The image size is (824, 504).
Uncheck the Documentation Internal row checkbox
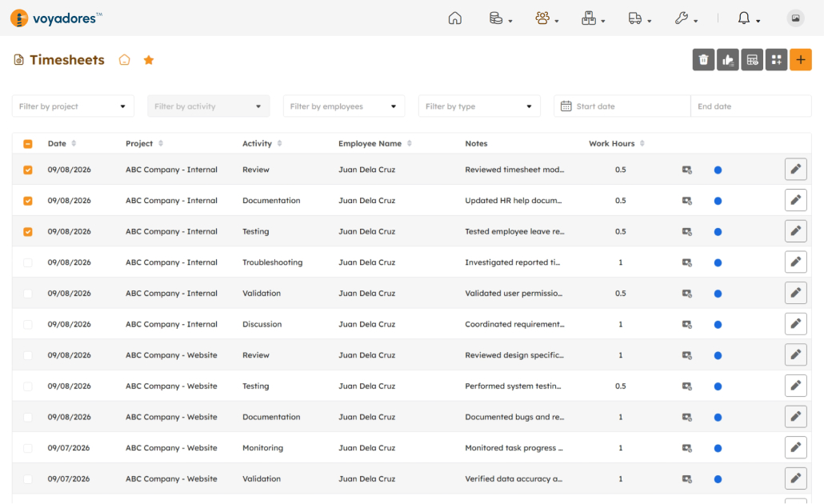[x=28, y=201]
